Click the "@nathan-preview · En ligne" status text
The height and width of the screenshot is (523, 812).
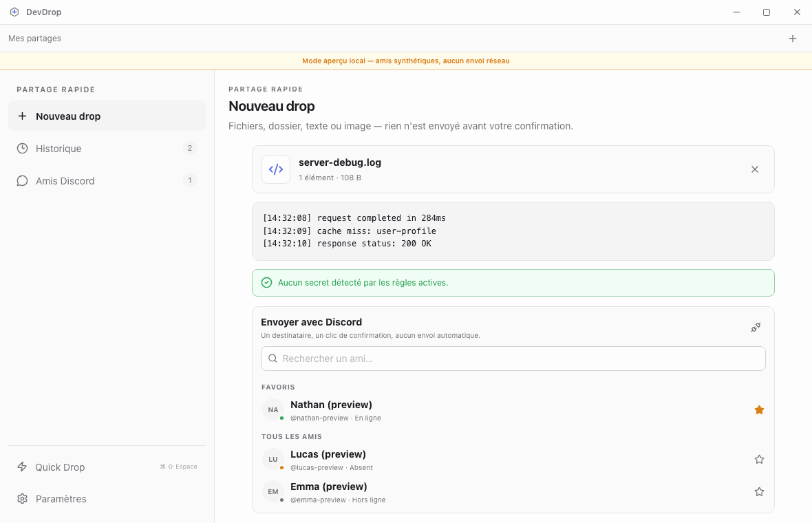pyautogui.click(x=336, y=418)
